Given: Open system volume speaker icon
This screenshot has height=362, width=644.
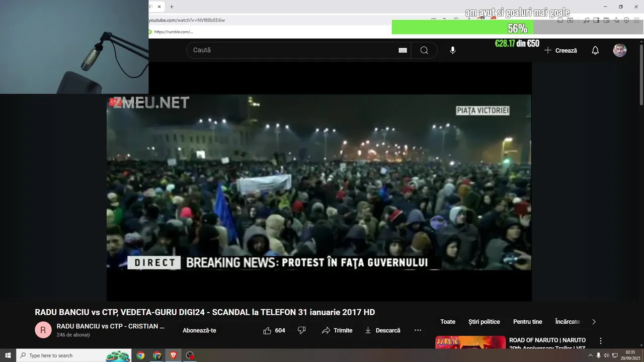Looking at the screenshot, I should click(x=606, y=355).
